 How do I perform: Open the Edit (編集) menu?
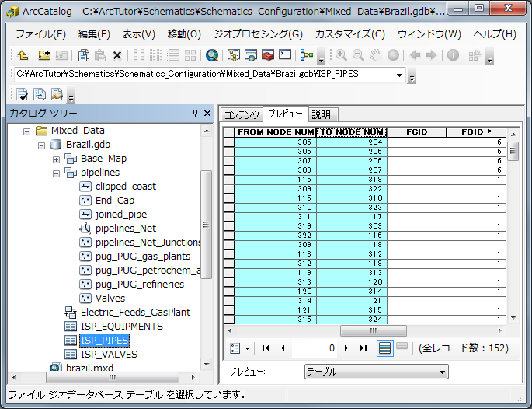click(94, 34)
